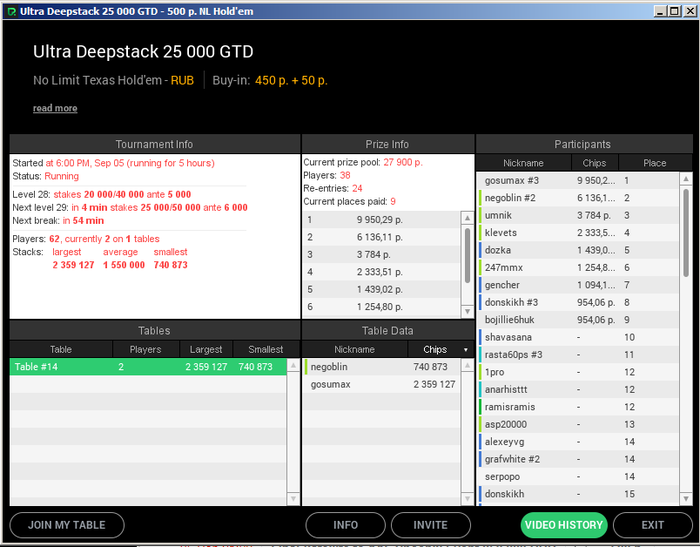700x547 pixels.
Task: Click Table Data scroll down arrow
Action: tap(467, 498)
